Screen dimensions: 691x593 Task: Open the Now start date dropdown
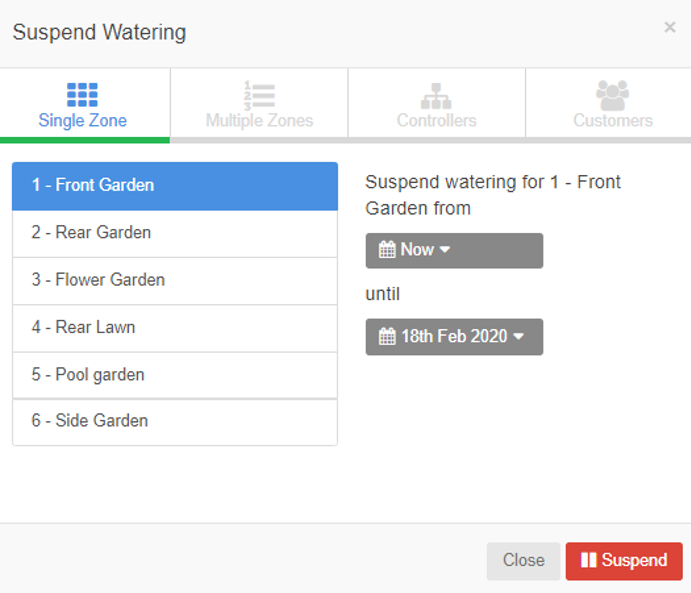[x=454, y=251]
